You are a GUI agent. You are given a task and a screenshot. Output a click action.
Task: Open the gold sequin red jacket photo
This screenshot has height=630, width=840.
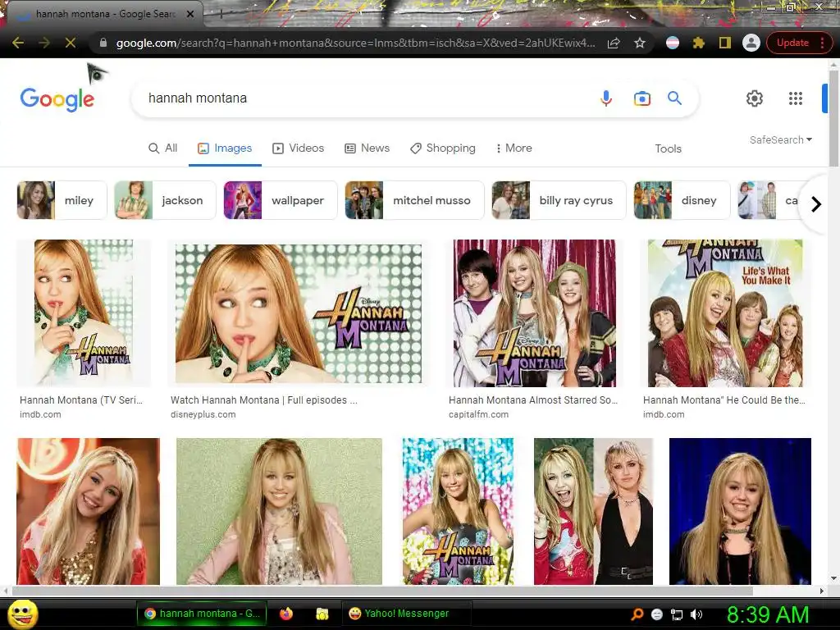pyautogui.click(x=89, y=511)
